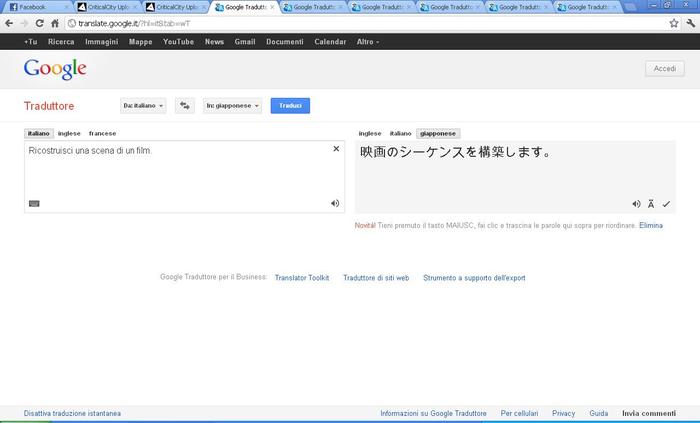Open the virtual keyboard input tool
Screen dimensions: 700x423
(34, 203)
